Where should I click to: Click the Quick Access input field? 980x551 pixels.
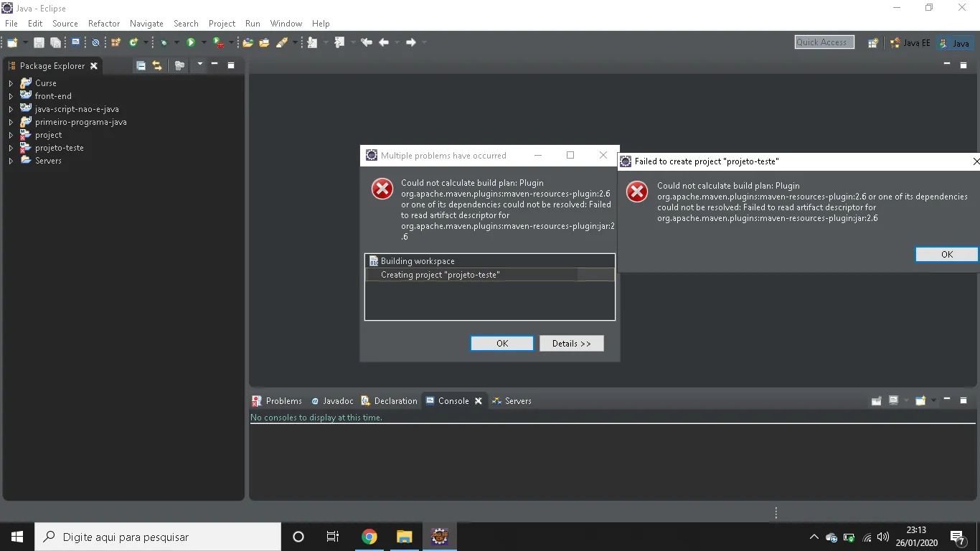(x=824, y=42)
